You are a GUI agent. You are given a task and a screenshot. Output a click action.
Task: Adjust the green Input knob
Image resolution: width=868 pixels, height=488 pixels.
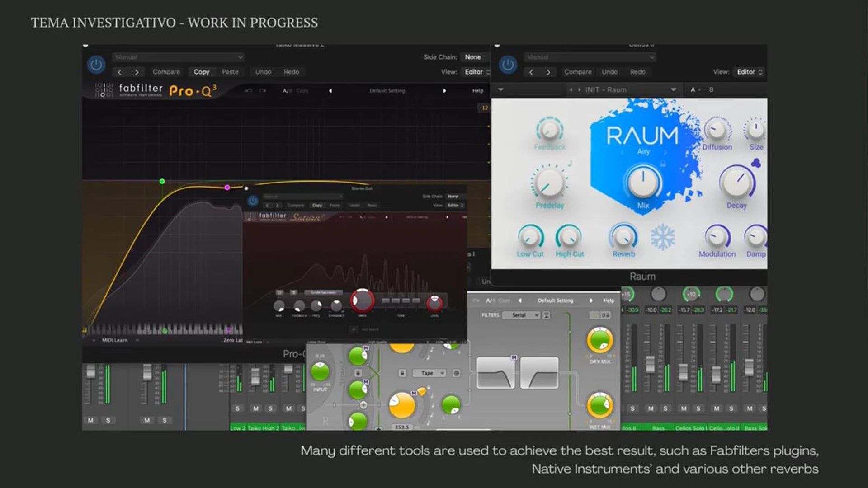click(x=320, y=371)
